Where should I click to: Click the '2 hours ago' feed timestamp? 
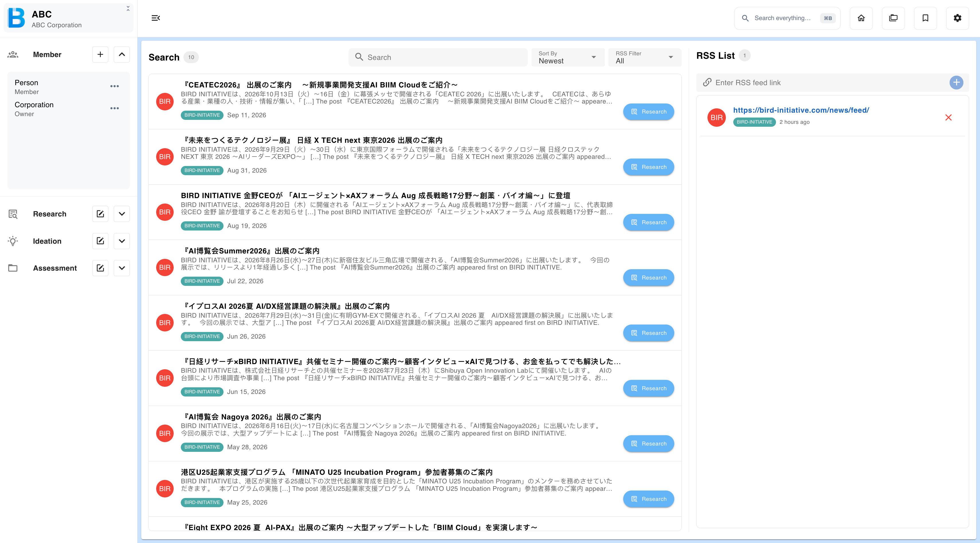[794, 122]
